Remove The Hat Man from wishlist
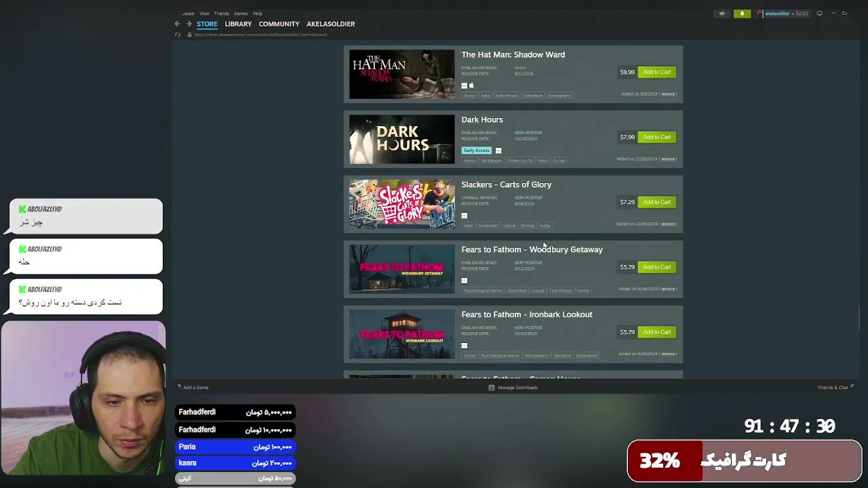The height and width of the screenshot is (488, 868). [668, 94]
